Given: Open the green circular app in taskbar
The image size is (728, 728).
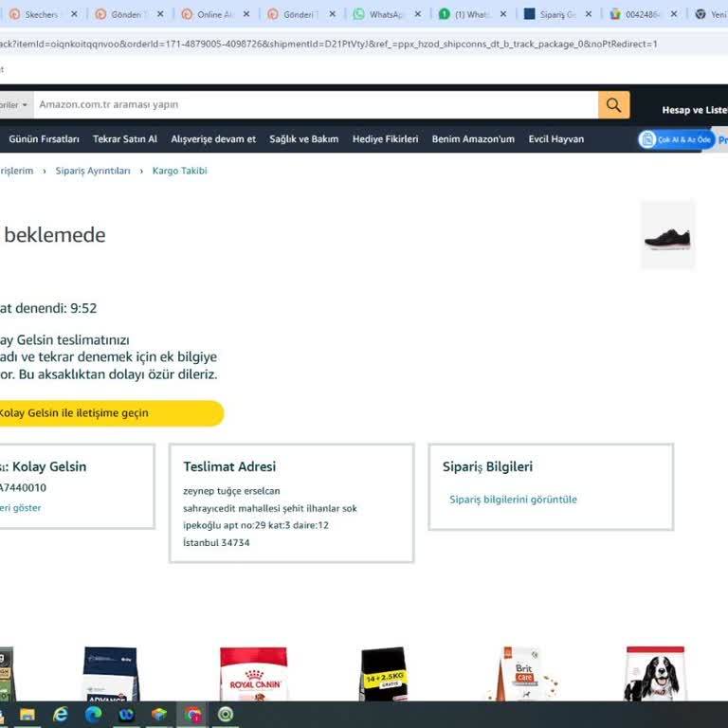Looking at the screenshot, I should 226,715.
